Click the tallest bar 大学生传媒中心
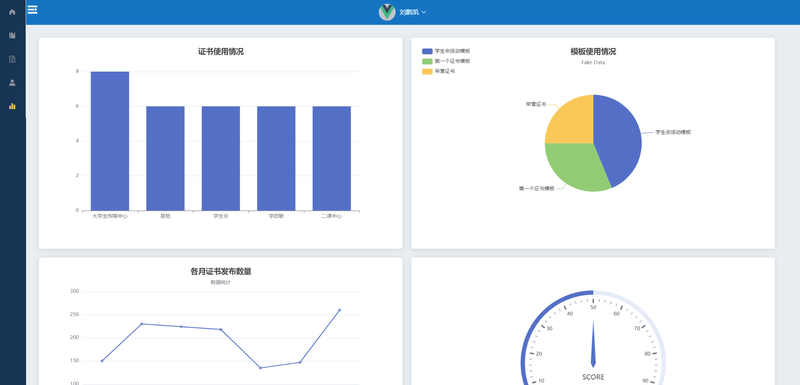 point(110,141)
